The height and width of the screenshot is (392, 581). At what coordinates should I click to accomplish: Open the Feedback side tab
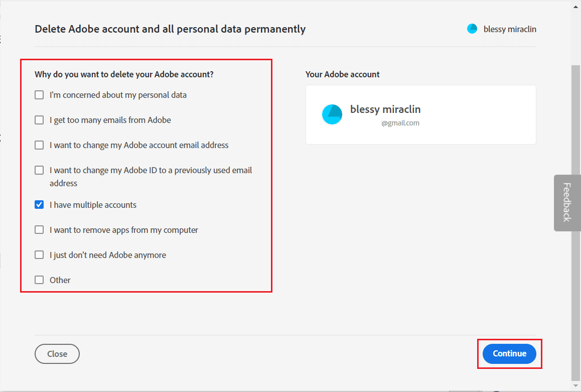click(x=567, y=202)
